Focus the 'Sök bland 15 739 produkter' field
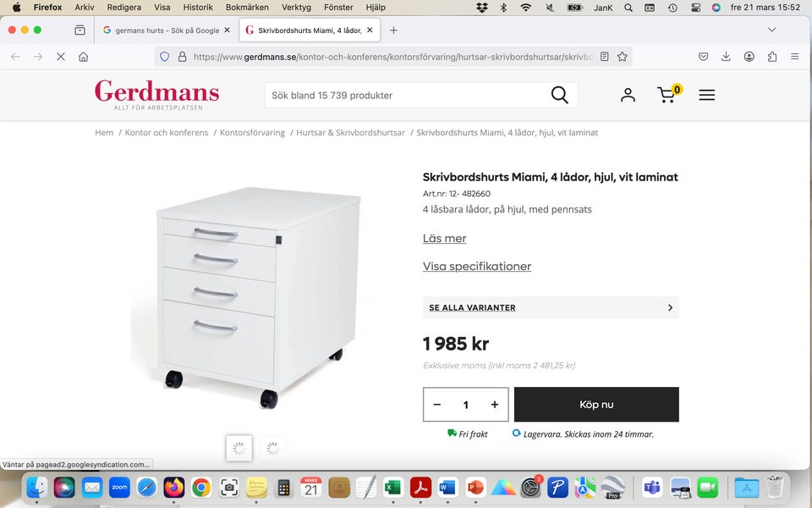The height and width of the screenshot is (508, 812). 406,95
